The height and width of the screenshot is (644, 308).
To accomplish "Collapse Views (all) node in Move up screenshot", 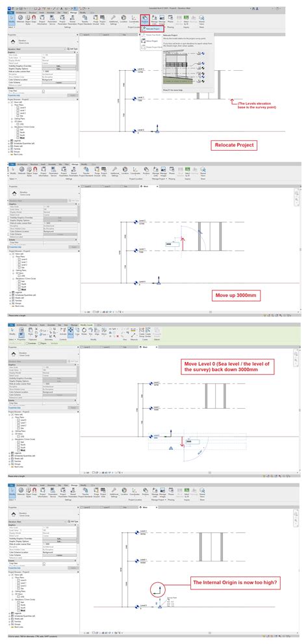I will point(10,254).
